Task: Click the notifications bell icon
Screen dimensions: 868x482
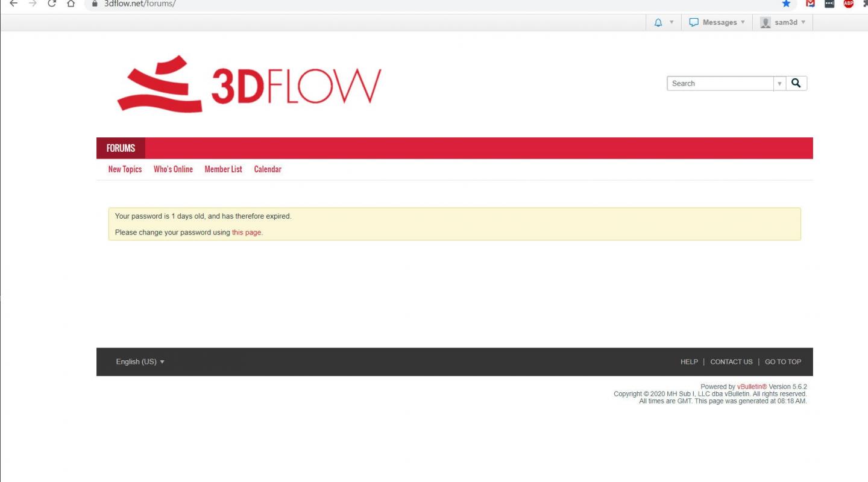Action: tap(658, 22)
